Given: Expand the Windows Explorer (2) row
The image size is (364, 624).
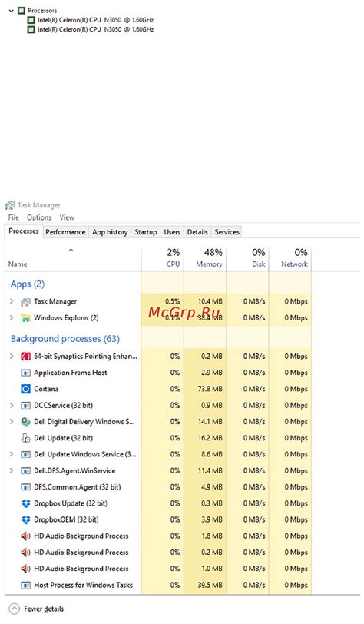Looking at the screenshot, I should pos(12,317).
